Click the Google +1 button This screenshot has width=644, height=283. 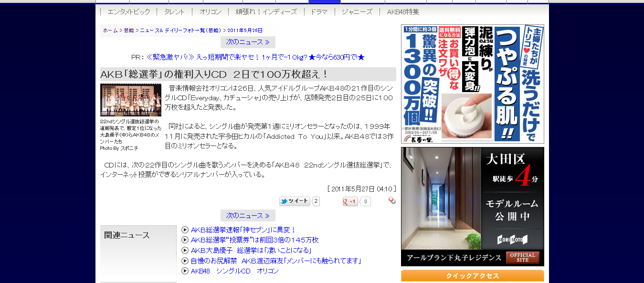(x=350, y=201)
